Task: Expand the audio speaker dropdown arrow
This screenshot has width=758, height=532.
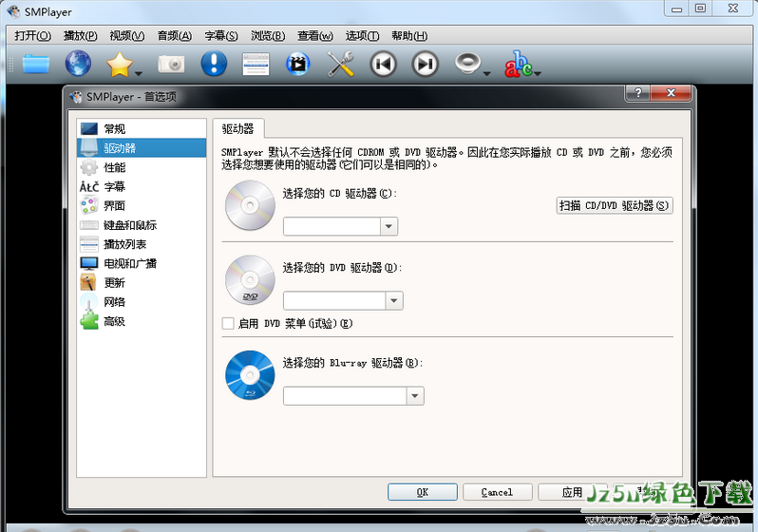Action: (x=486, y=73)
